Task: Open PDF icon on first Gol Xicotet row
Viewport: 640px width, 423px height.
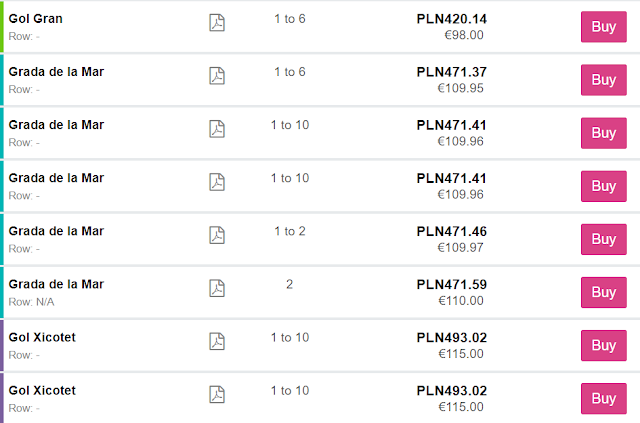Action: tap(217, 341)
